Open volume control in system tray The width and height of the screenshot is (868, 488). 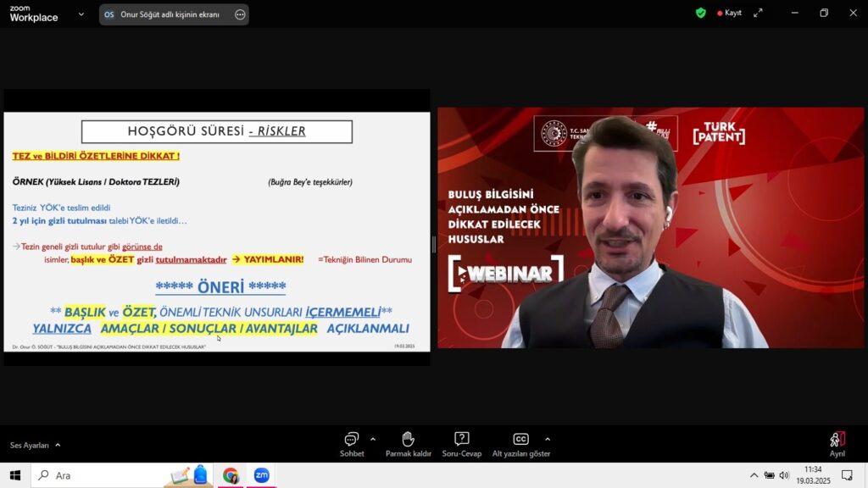[784, 475]
